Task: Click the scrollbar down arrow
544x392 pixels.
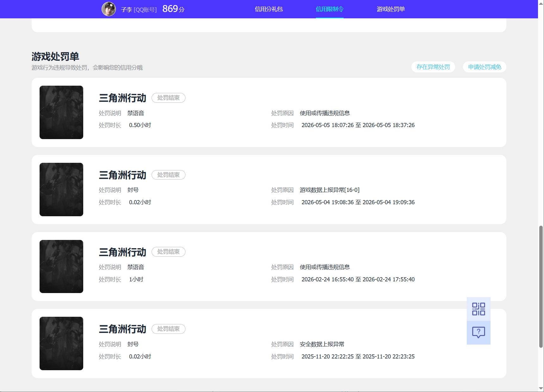Action: 541,389
